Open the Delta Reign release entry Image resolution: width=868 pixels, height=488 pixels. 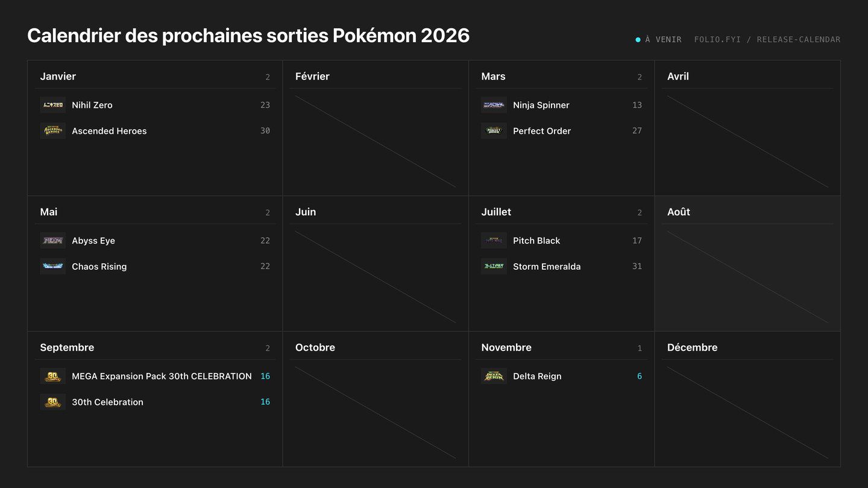pos(562,376)
